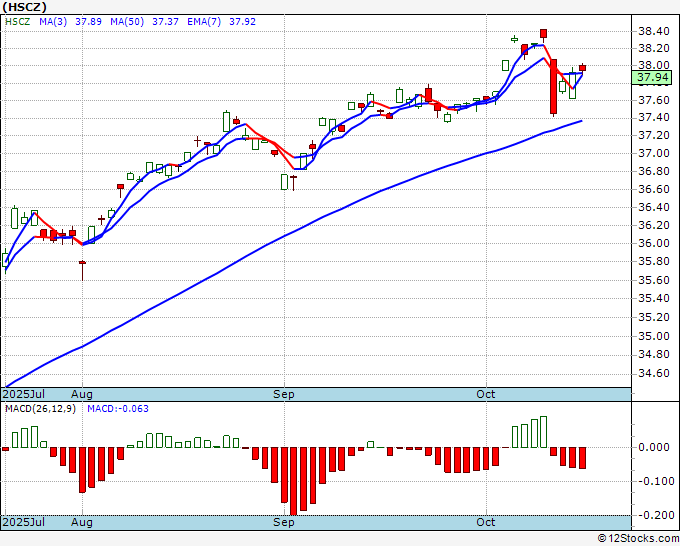Select the HSCZ legend label
The image size is (680, 546).
click(17, 22)
